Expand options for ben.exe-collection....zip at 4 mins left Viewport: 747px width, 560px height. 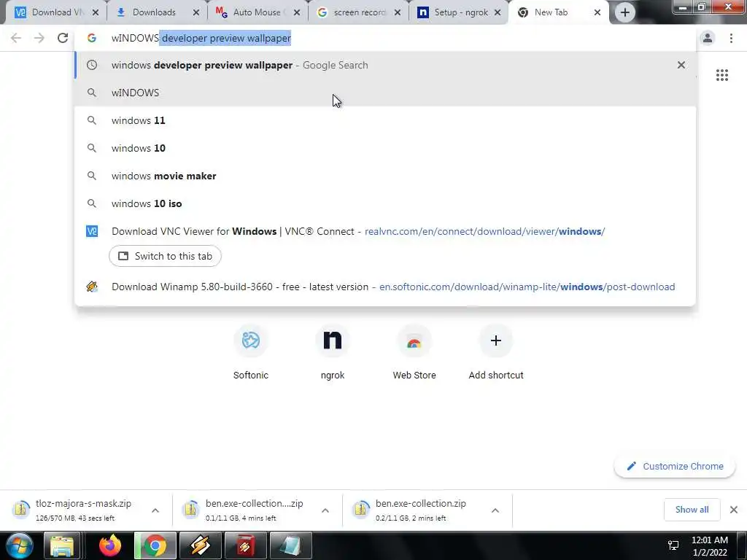click(325, 510)
